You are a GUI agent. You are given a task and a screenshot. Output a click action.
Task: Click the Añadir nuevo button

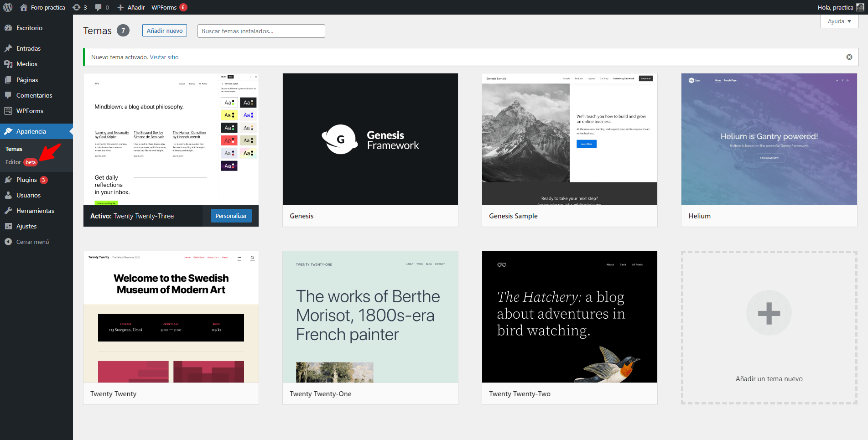(165, 31)
